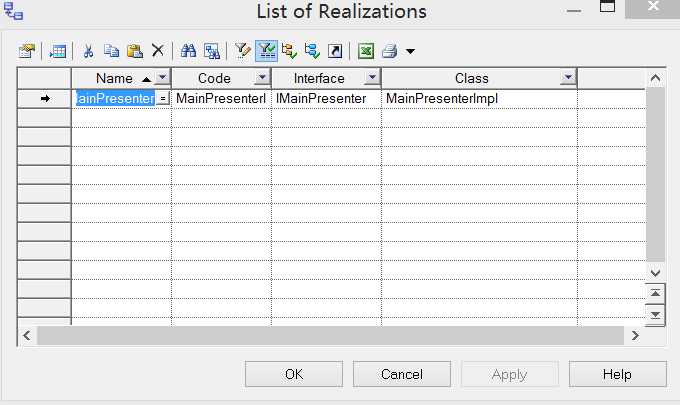The image size is (681, 405).
Task: Open Customize Columns and Filter
Action: pyautogui.click(x=241, y=50)
